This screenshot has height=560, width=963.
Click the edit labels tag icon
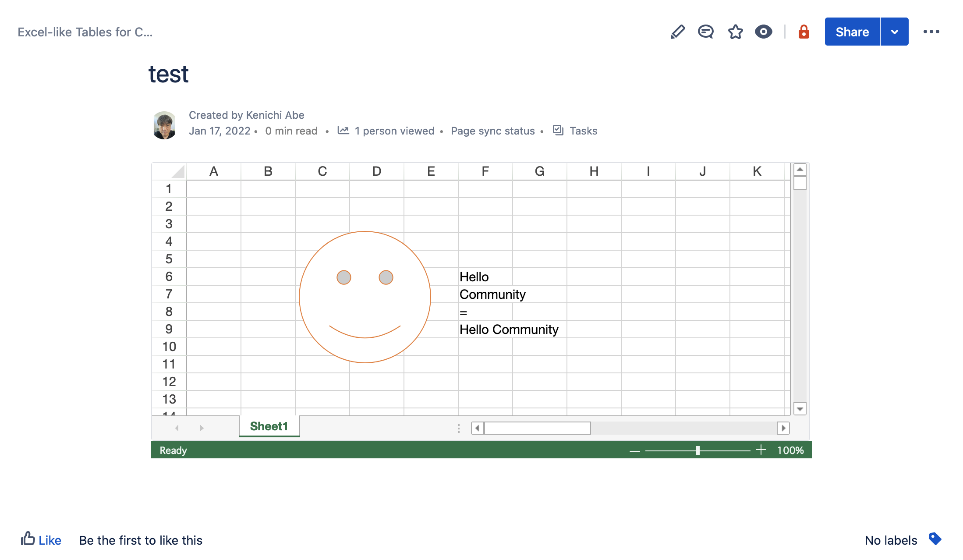[x=935, y=539]
